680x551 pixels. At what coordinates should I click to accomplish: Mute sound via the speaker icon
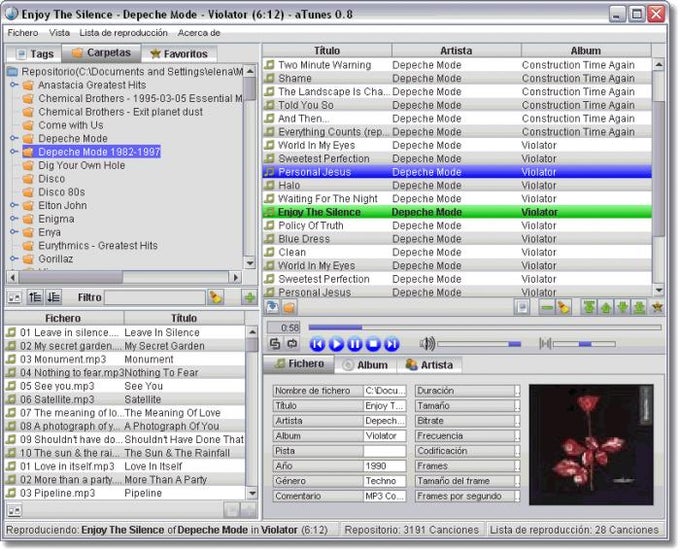point(427,344)
